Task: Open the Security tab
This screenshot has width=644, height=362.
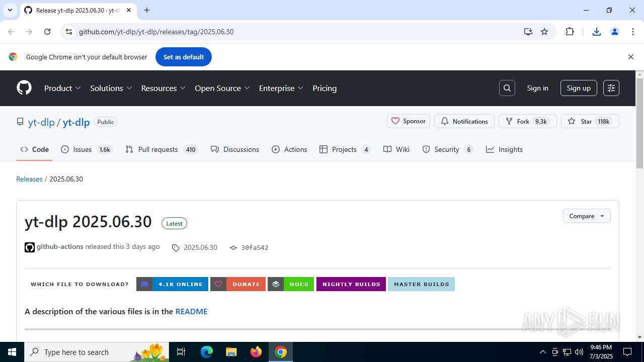Action: [448, 149]
